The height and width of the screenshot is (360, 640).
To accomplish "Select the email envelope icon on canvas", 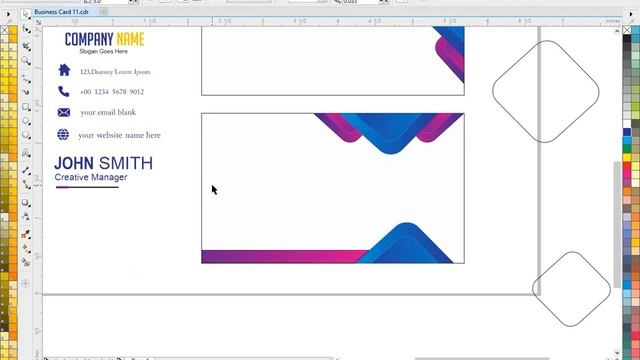I will coord(64,112).
